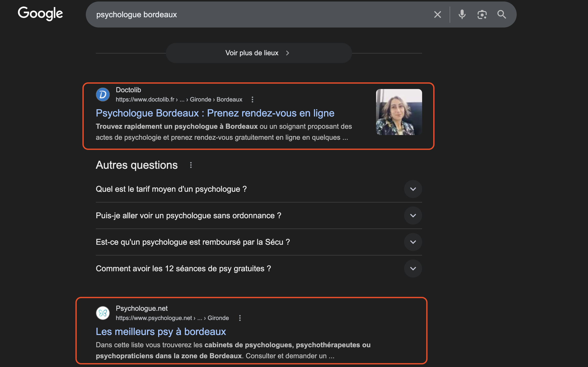Click the Google logo

[40, 13]
